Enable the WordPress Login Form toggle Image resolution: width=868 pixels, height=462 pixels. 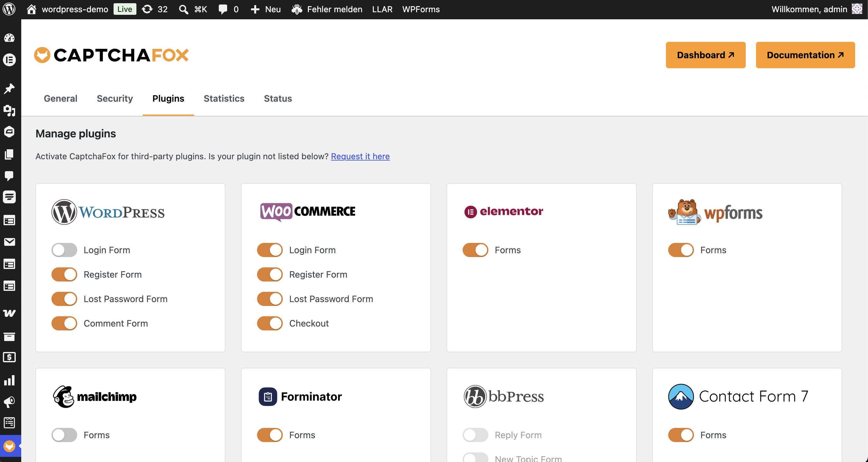[x=64, y=250]
